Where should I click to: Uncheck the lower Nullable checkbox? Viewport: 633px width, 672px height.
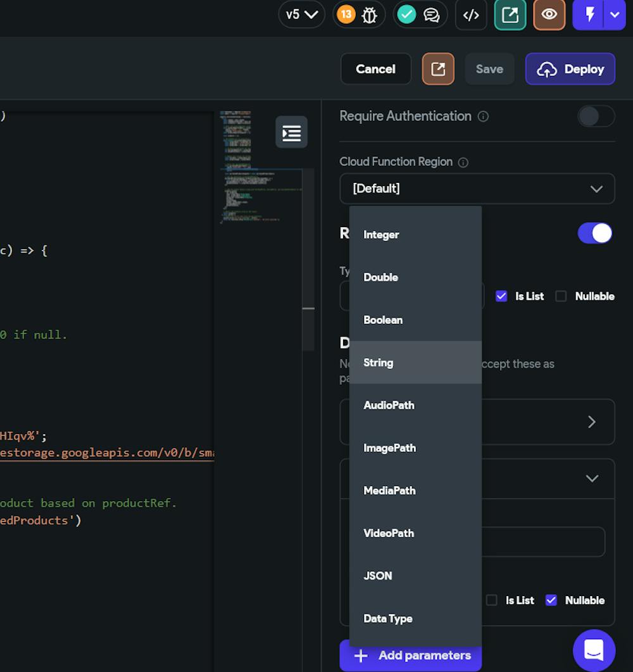551,600
